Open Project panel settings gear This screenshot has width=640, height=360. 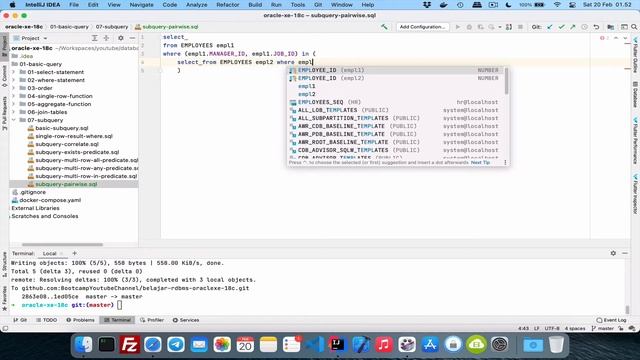pos(120,38)
